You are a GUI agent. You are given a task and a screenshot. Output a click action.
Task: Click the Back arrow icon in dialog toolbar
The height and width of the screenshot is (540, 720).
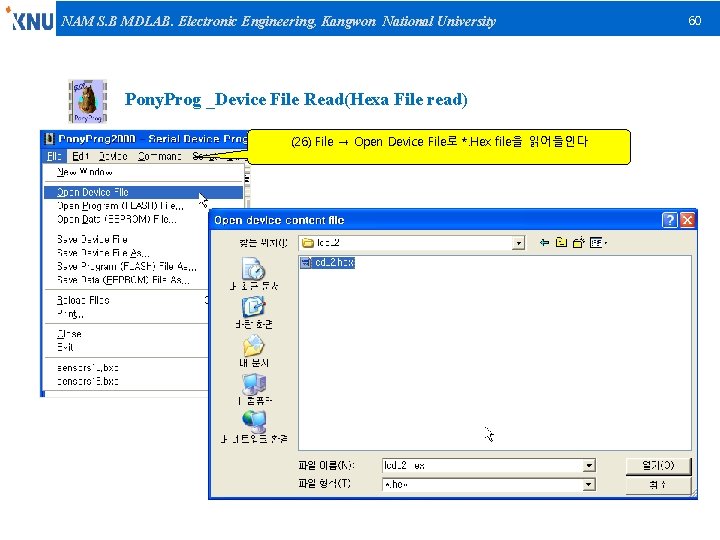544,242
